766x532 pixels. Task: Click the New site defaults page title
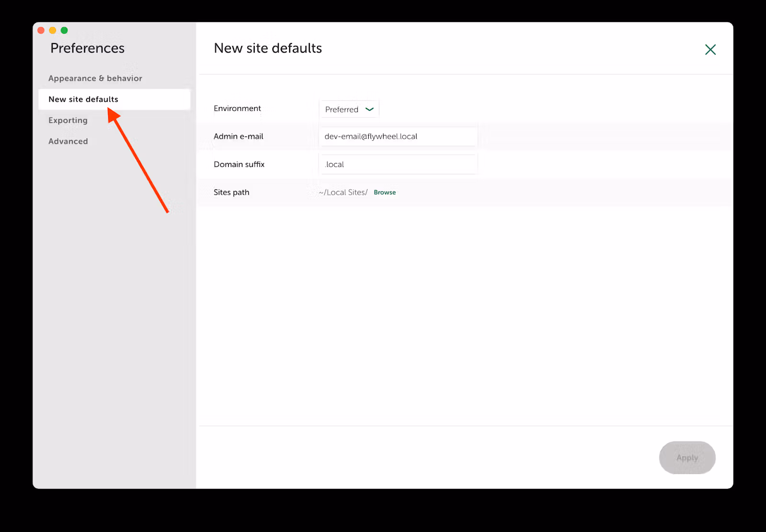(x=268, y=48)
